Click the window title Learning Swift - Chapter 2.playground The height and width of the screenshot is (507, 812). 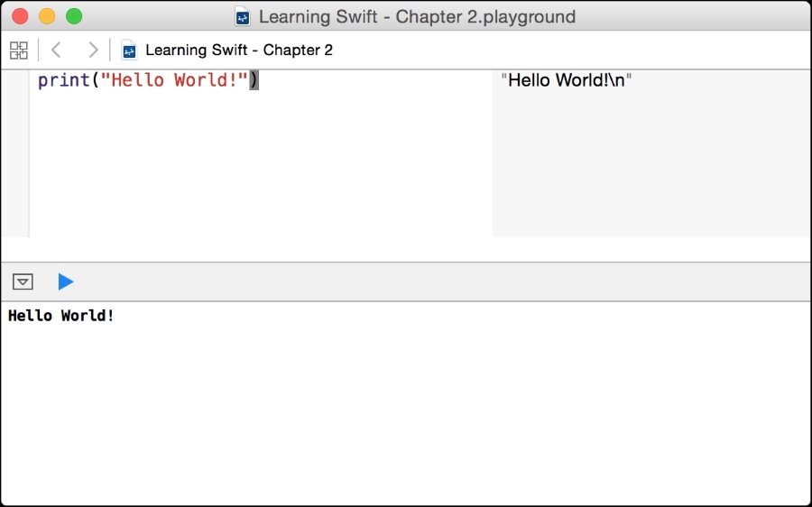(x=417, y=17)
